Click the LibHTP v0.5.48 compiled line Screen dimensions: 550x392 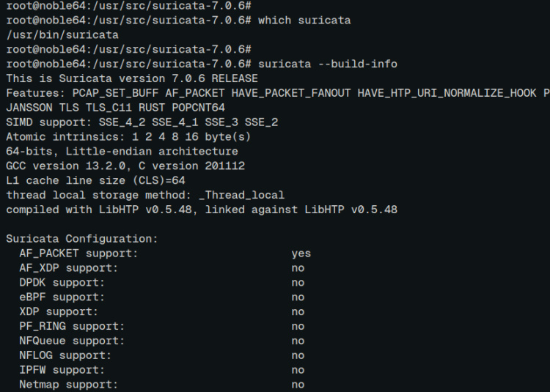tap(202, 210)
